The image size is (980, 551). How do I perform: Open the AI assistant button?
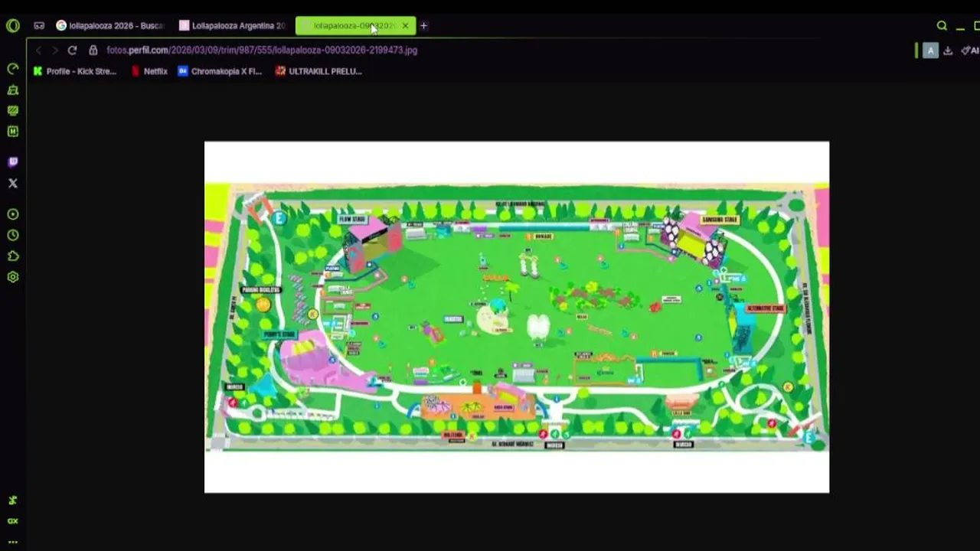coord(970,51)
